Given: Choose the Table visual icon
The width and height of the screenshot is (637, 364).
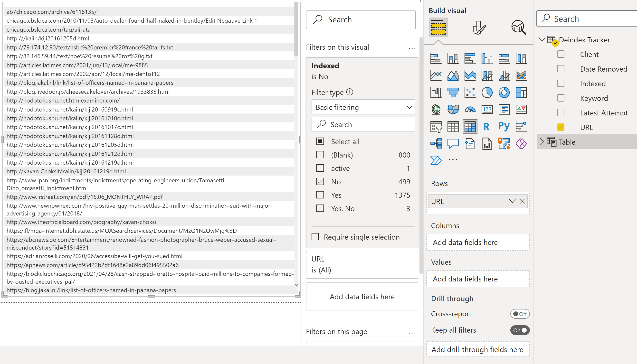Looking at the screenshot, I should click(453, 127).
